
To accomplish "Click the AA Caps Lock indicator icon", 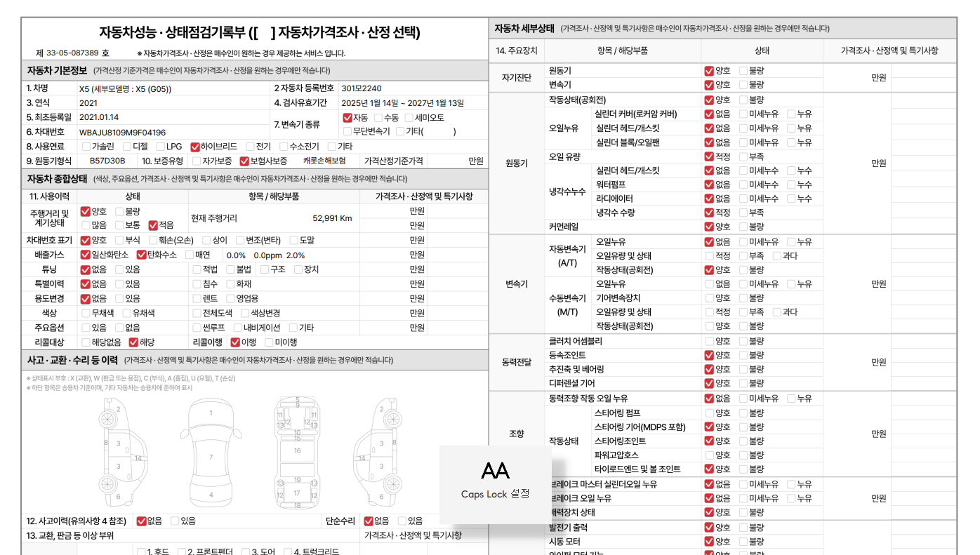I will pos(495,470).
